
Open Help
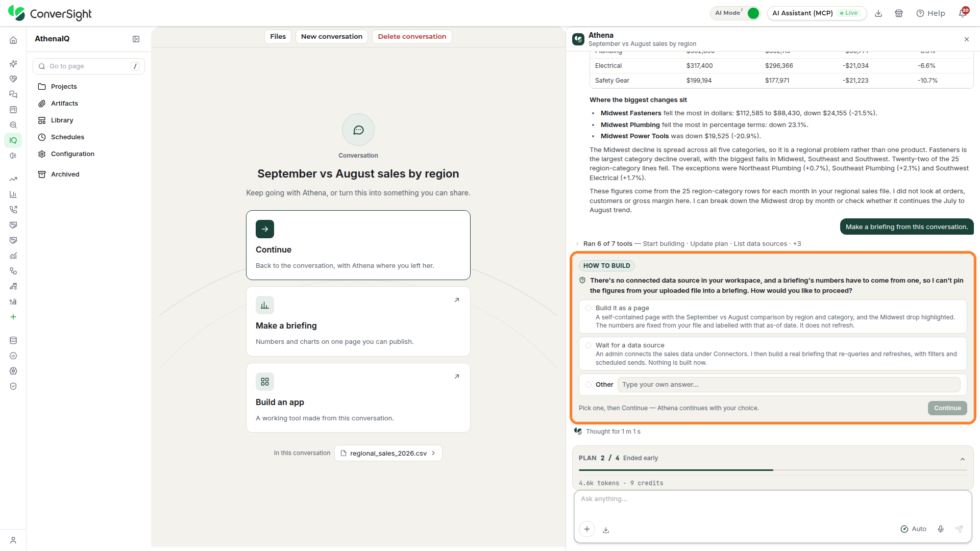[x=930, y=13]
